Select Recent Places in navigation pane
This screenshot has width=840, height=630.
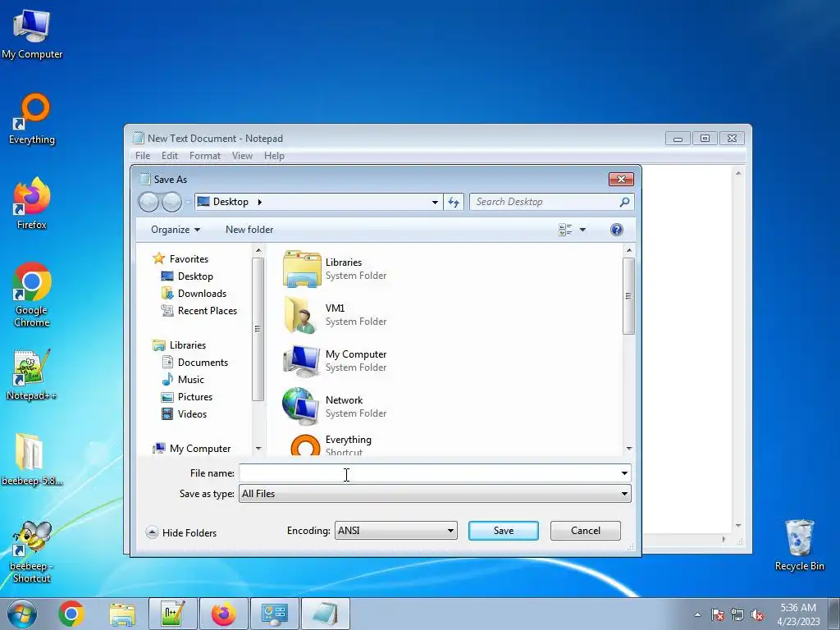point(199,311)
